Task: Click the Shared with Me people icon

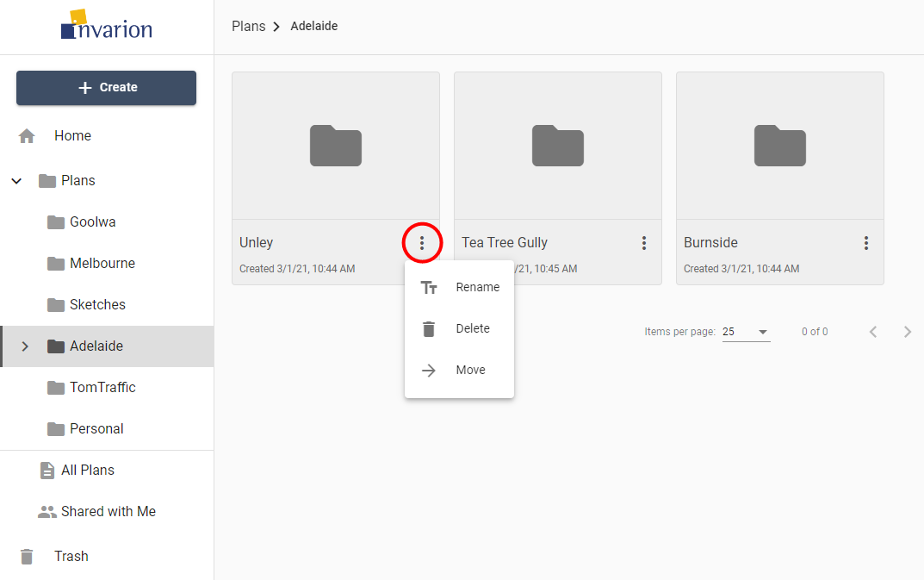Action: click(47, 512)
